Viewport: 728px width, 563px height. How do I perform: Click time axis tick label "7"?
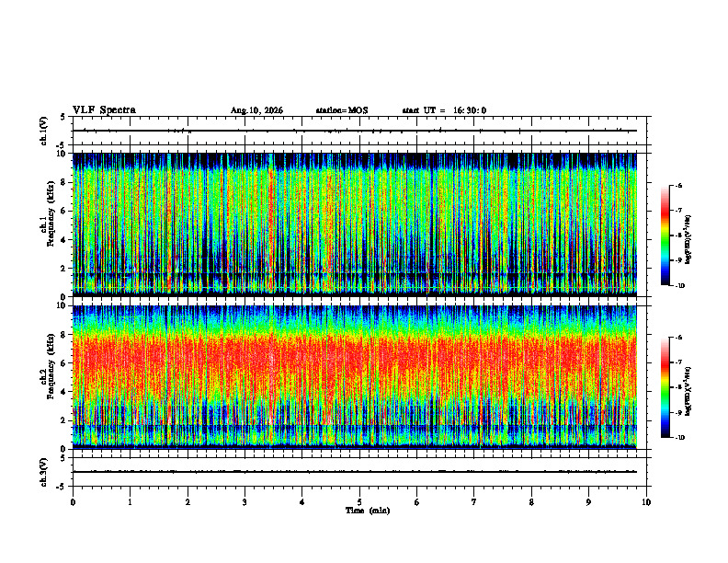pos(474,502)
